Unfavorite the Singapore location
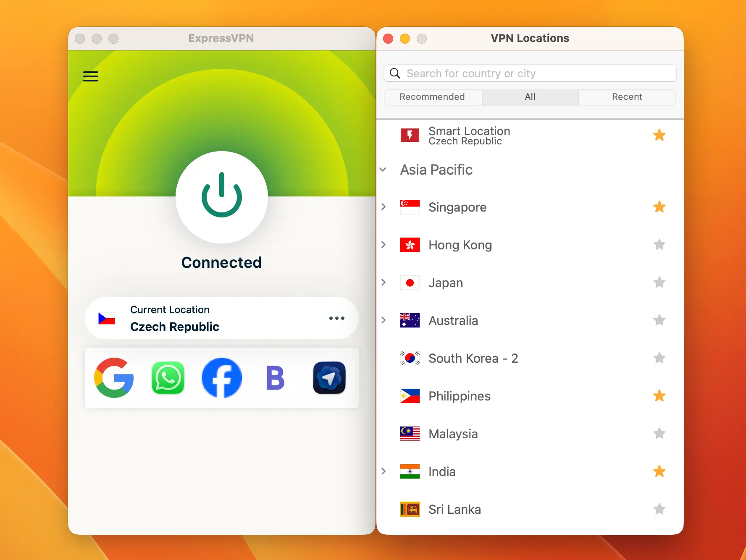Screen dimensions: 746x560 point(659,207)
